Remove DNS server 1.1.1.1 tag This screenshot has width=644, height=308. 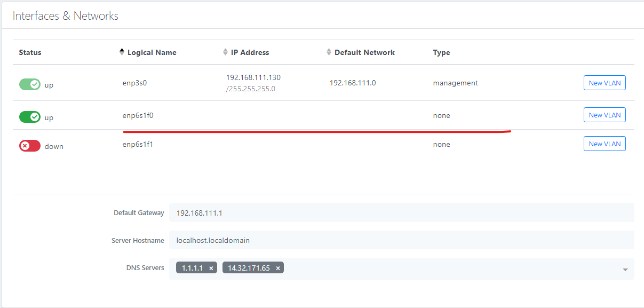point(211,268)
